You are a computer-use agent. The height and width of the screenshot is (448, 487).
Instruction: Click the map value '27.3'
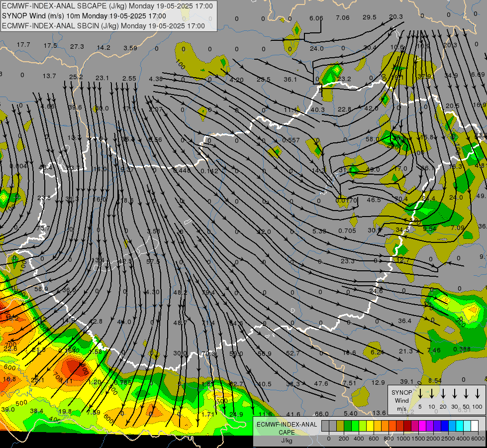[77, 47]
